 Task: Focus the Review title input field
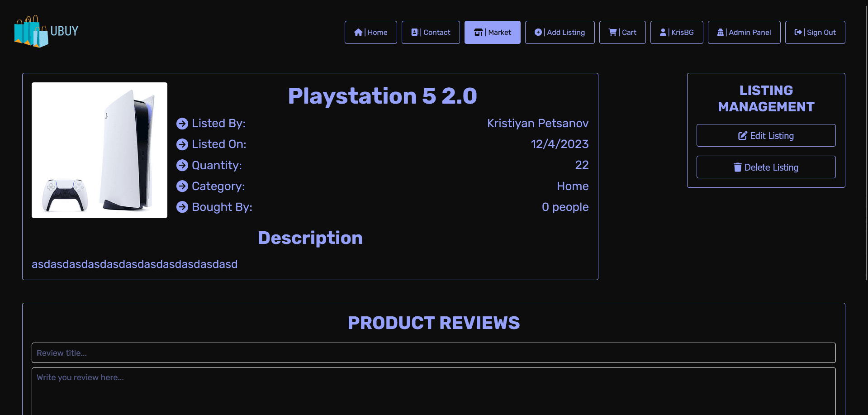pos(433,353)
